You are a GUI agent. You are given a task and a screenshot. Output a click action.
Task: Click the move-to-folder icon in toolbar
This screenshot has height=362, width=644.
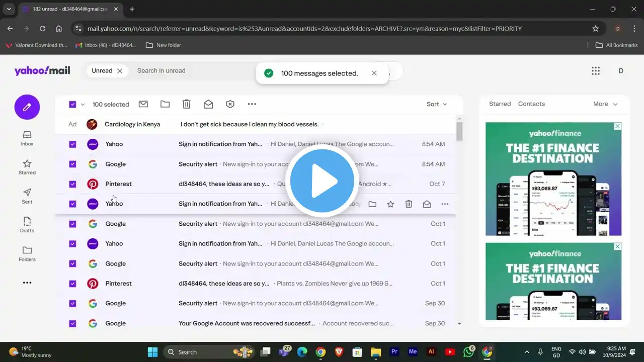click(x=165, y=104)
